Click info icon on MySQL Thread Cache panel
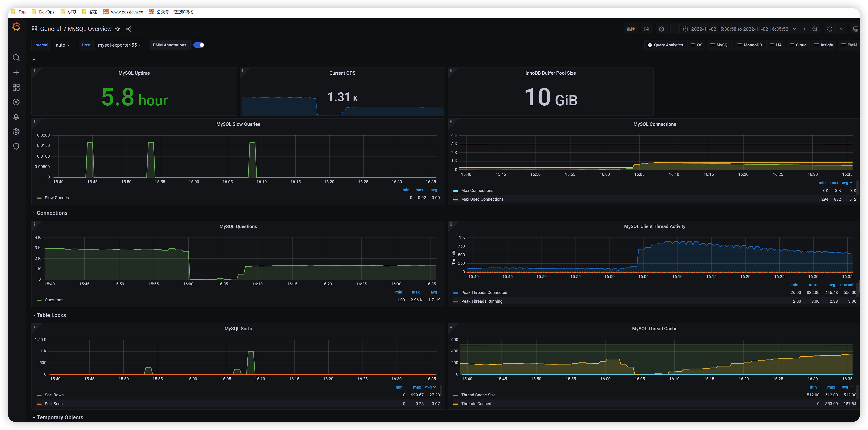The width and height of the screenshot is (868, 430). [451, 326]
